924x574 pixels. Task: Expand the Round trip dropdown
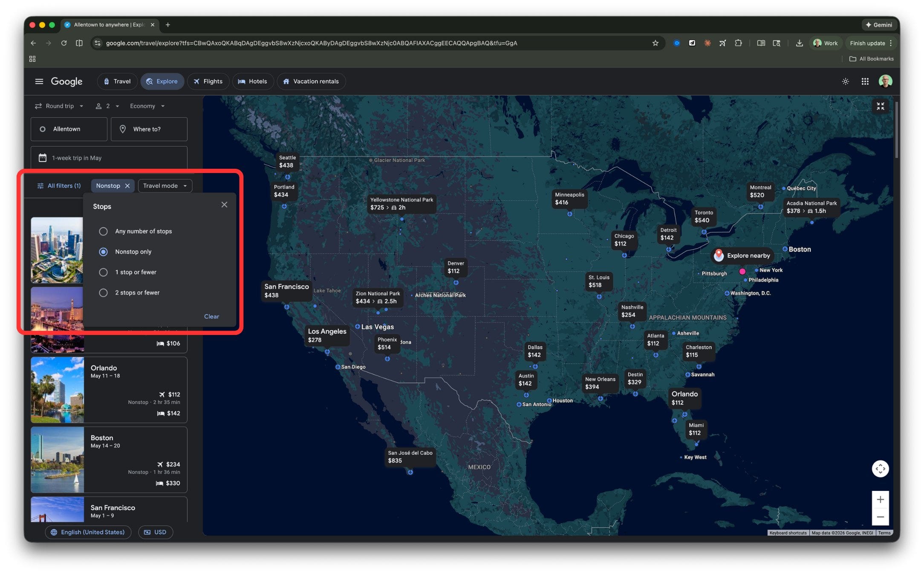59,106
